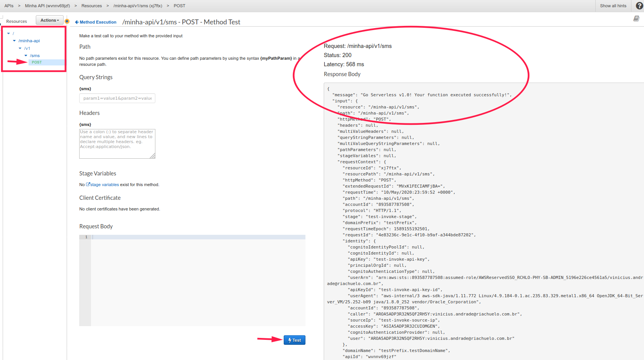The image size is (644, 360).
Task: Click the orange hint dot beside Actions
Action: (x=67, y=21)
